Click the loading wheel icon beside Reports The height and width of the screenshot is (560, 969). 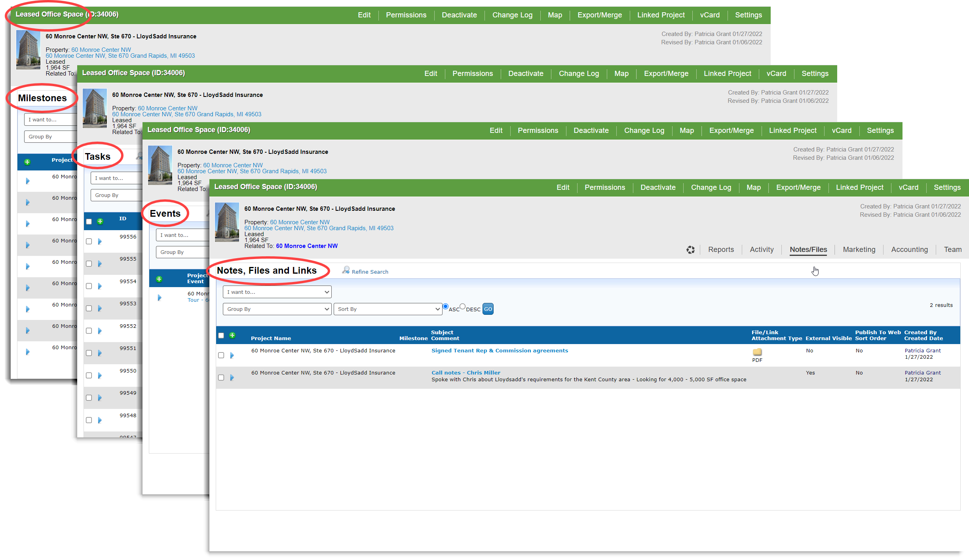690,250
